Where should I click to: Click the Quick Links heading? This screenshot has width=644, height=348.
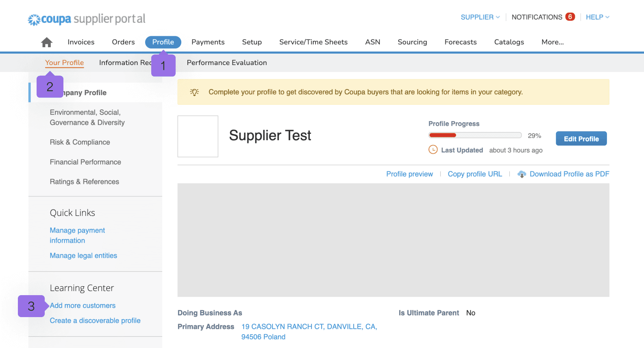point(72,213)
